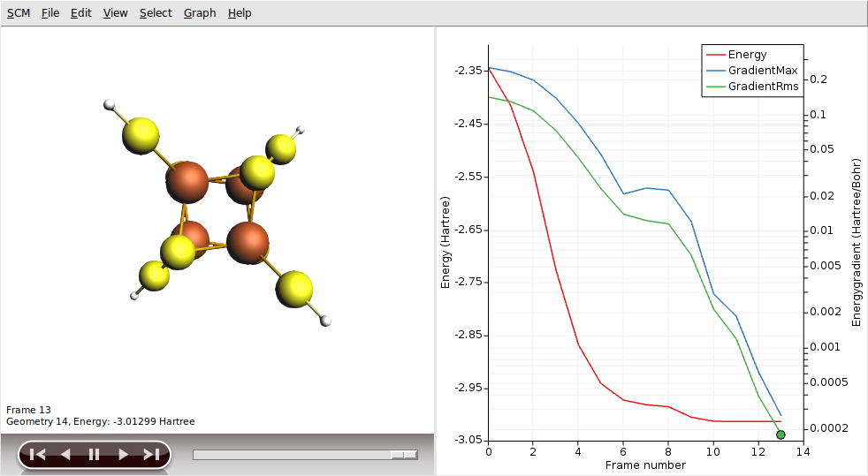868x476 pixels.
Task: Pause the animation playback
Action: point(94,455)
